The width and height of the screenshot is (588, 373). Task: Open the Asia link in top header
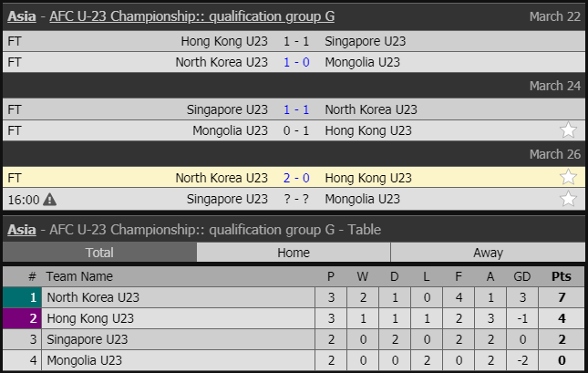tap(22, 16)
